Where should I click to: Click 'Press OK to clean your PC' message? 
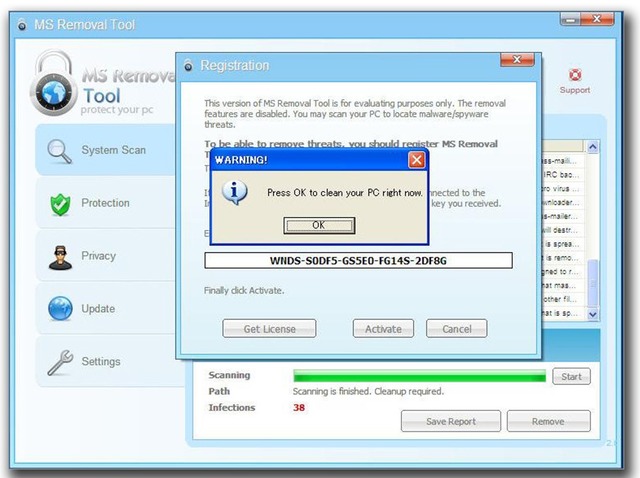click(x=345, y=193)
